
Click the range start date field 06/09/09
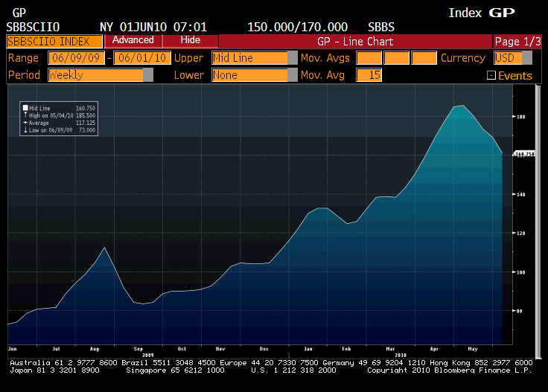tap(76, 58)
